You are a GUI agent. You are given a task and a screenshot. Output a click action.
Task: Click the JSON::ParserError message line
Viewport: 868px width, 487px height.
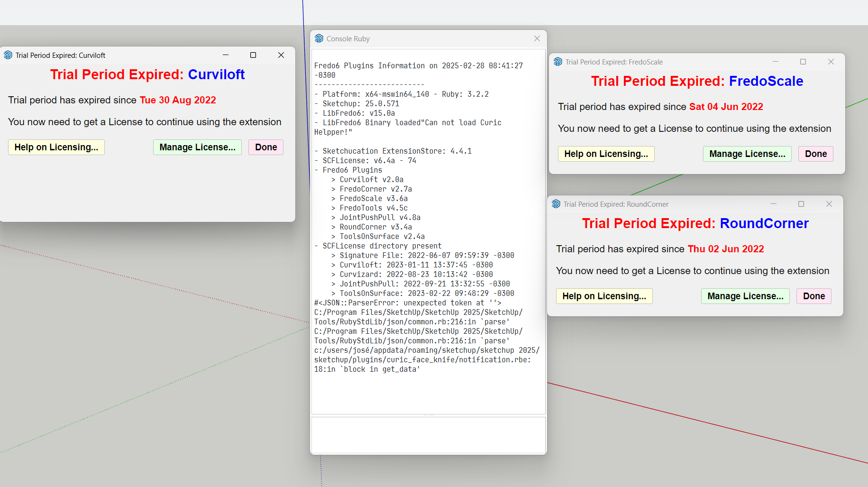tap(408, 303)
